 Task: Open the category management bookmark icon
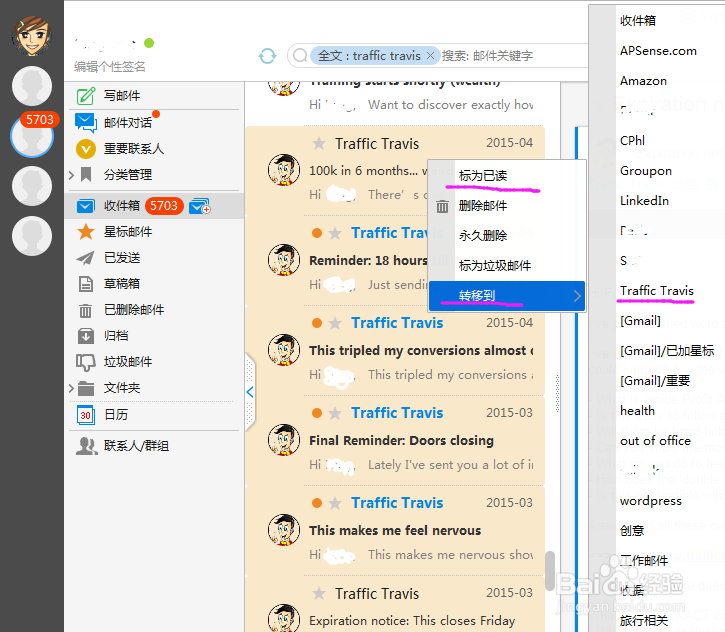(86, 175)
